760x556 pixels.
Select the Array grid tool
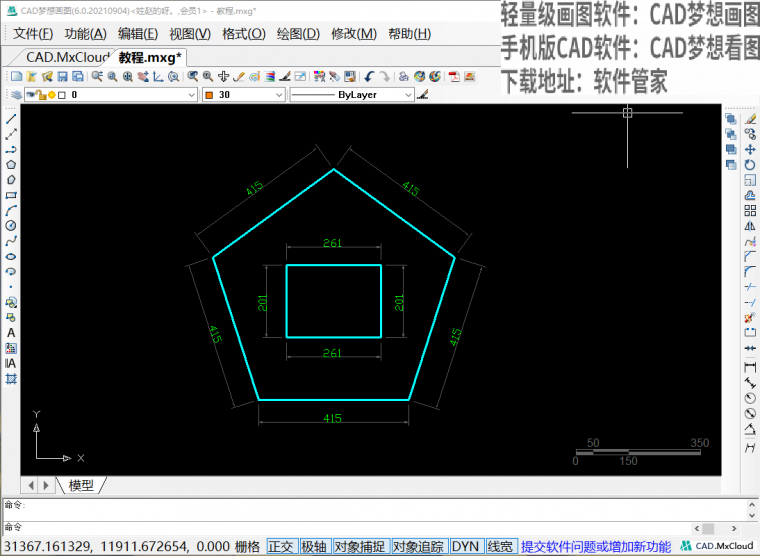750,210
